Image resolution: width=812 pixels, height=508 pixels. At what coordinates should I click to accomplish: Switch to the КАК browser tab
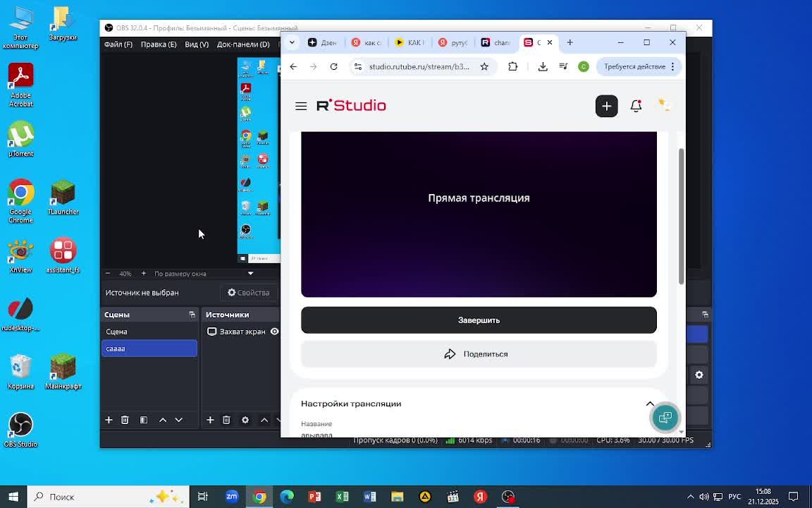point(410,42)
